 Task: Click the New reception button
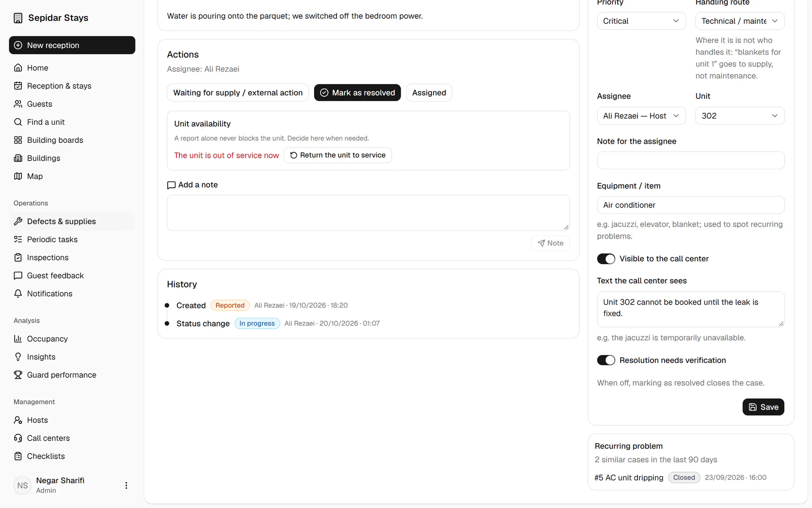coord(72,45)
